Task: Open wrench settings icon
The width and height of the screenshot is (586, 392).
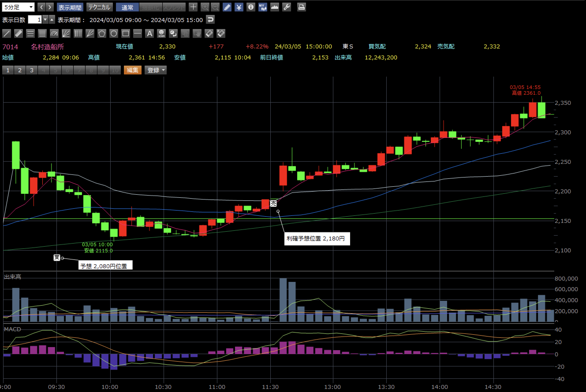Action: [x=286, y=7]
